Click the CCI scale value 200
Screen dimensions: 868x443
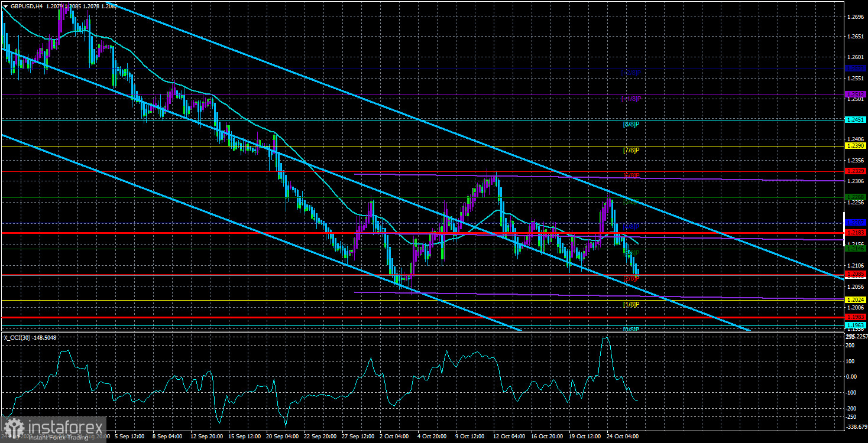click(851, 345)
